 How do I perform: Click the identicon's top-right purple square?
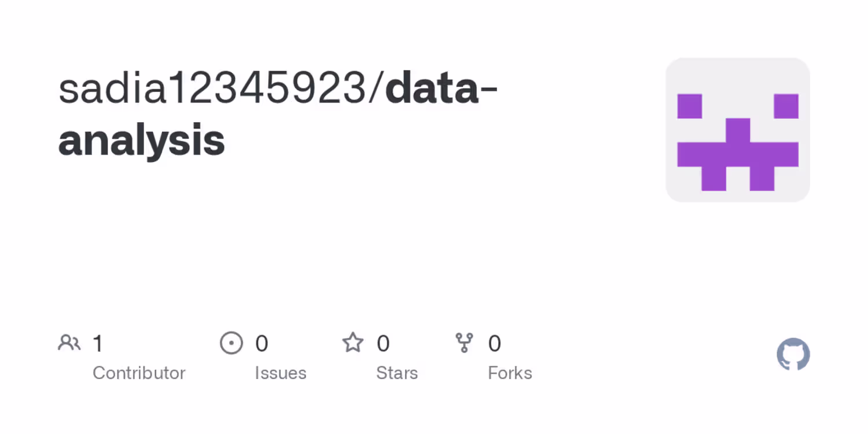[x=786, y=106]
